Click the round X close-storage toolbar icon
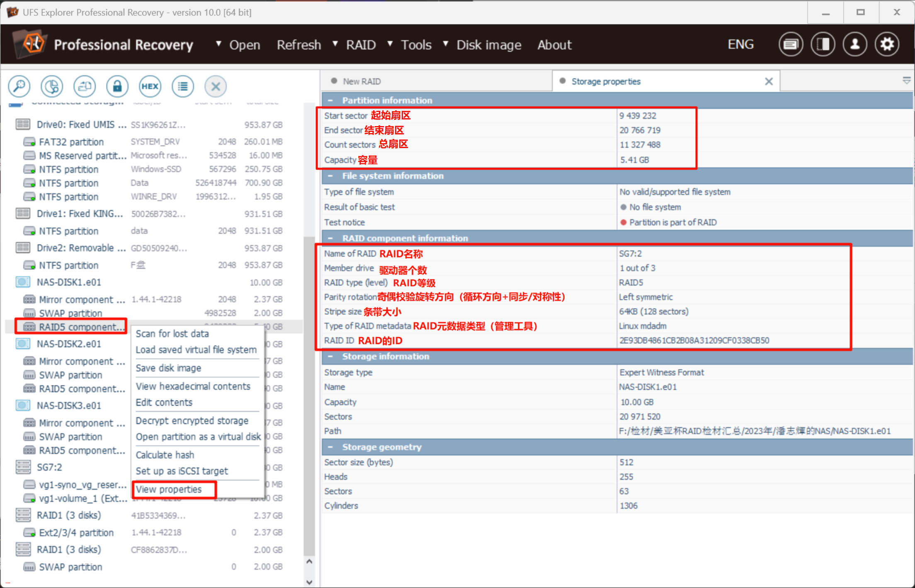This screenshot has height=588, width=915. pyautogui.click(x=215, y=86)
